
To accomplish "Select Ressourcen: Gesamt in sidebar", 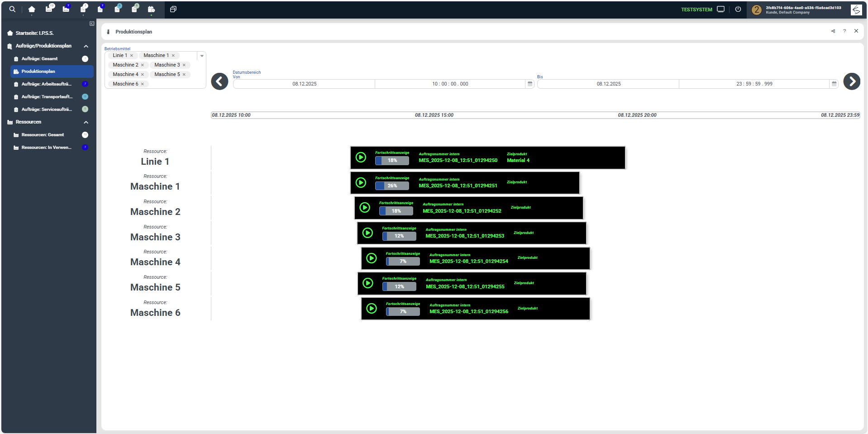I will (x=43, y=135).
